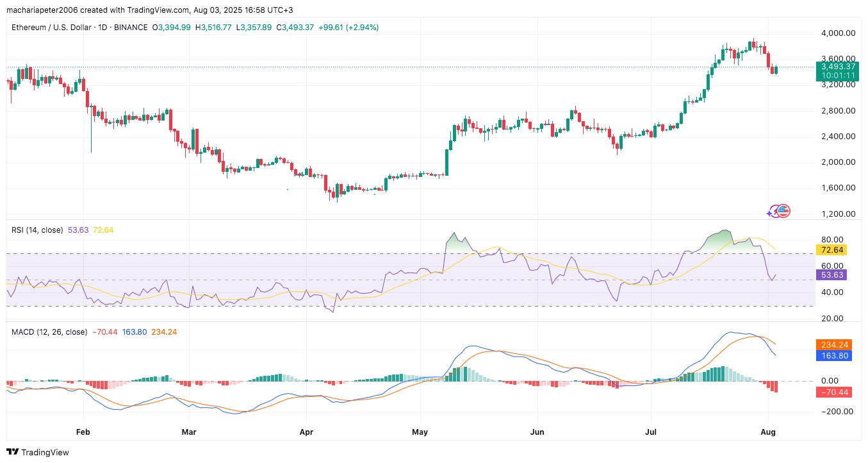868x463 pixels.
Task: Click the TradingView logo icon at bottom left
Action: point(12,452)
